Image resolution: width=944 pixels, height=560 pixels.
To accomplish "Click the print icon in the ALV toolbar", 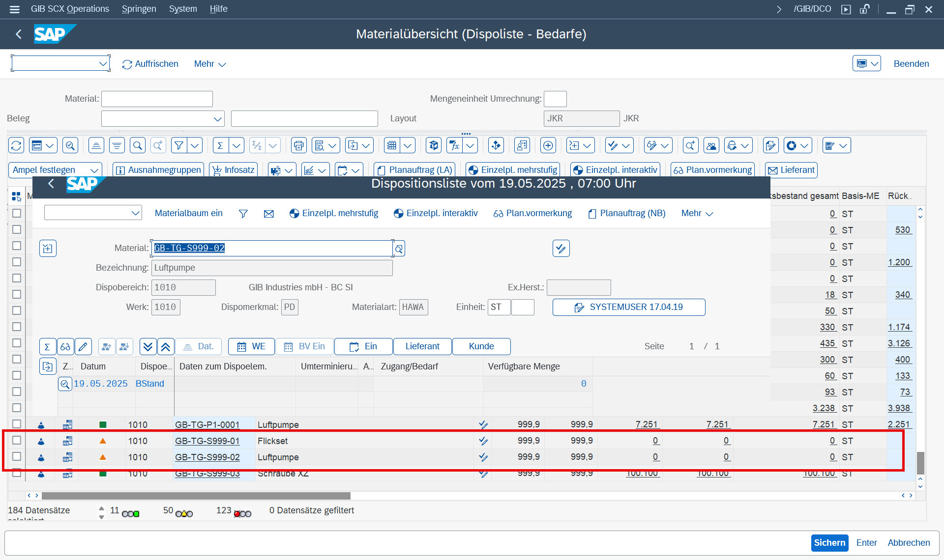I will (x=298, y=145).
